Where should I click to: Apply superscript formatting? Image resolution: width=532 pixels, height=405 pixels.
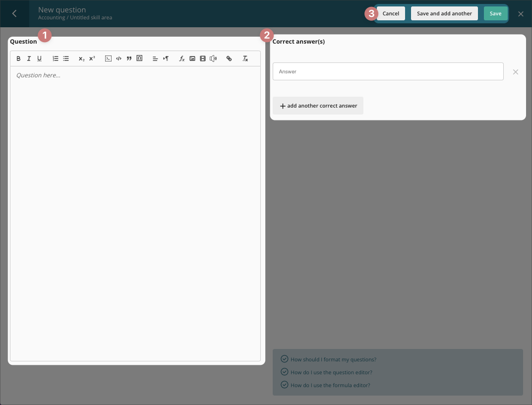92,58
